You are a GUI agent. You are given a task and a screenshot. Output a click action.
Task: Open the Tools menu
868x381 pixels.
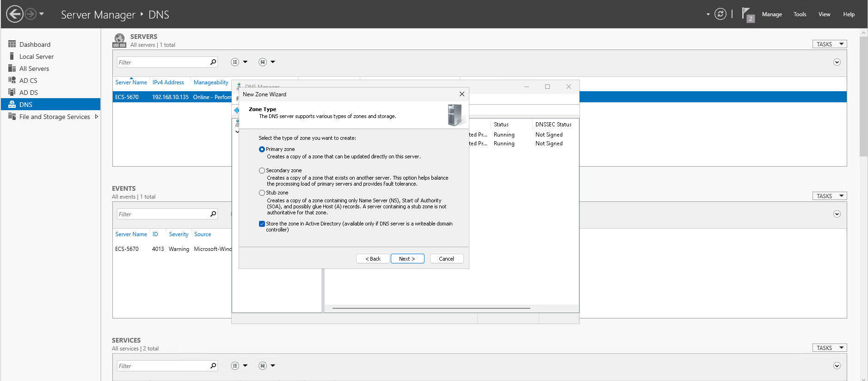coord(800,14)
